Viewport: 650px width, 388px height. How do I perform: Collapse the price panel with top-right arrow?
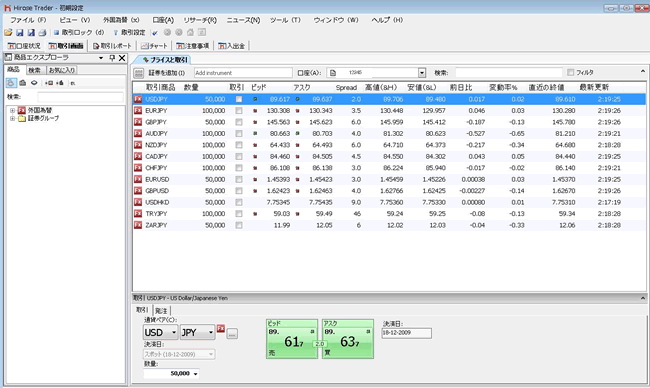point(643,71)
